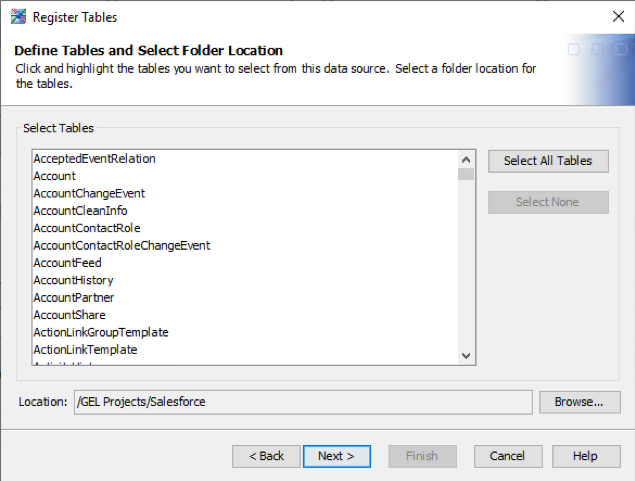Choose the AccountCleanInfo table

[80, 211]
